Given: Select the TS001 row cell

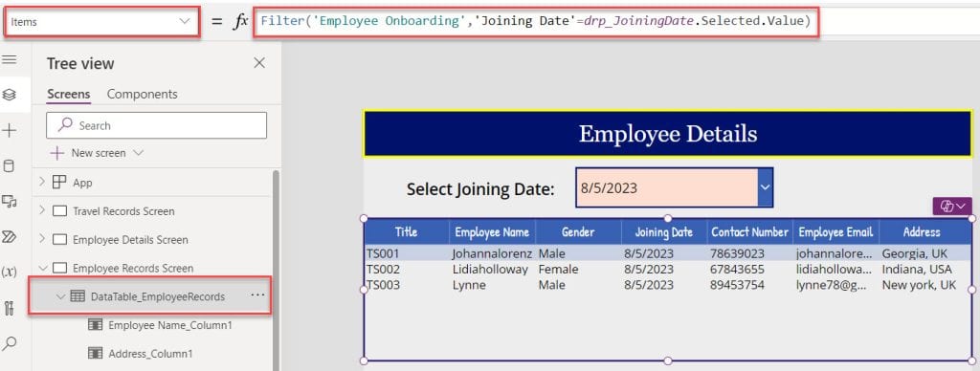Looking at the screenshot, I should click(x=383, y=253).
